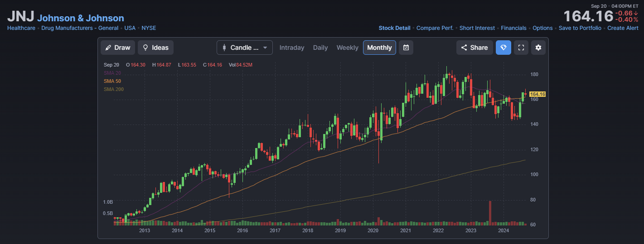Click the SMA 20 legend label
The width and height of the screenshot is (644, 244).
tap(112, 73)
